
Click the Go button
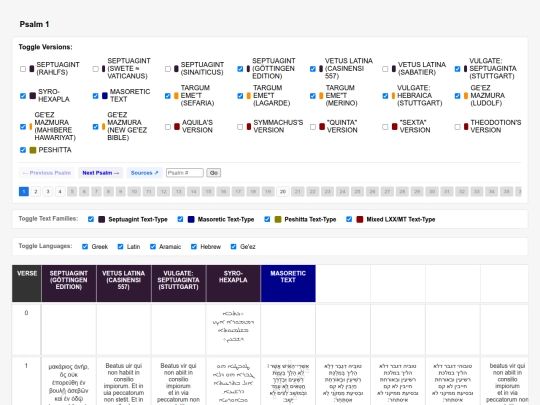point(214,173)
